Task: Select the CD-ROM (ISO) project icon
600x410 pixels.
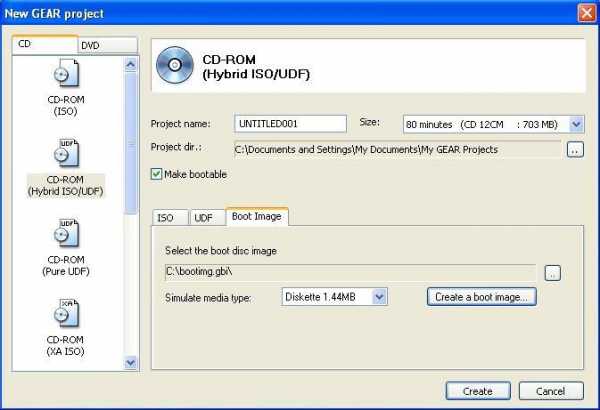Action: coord(67,75)
